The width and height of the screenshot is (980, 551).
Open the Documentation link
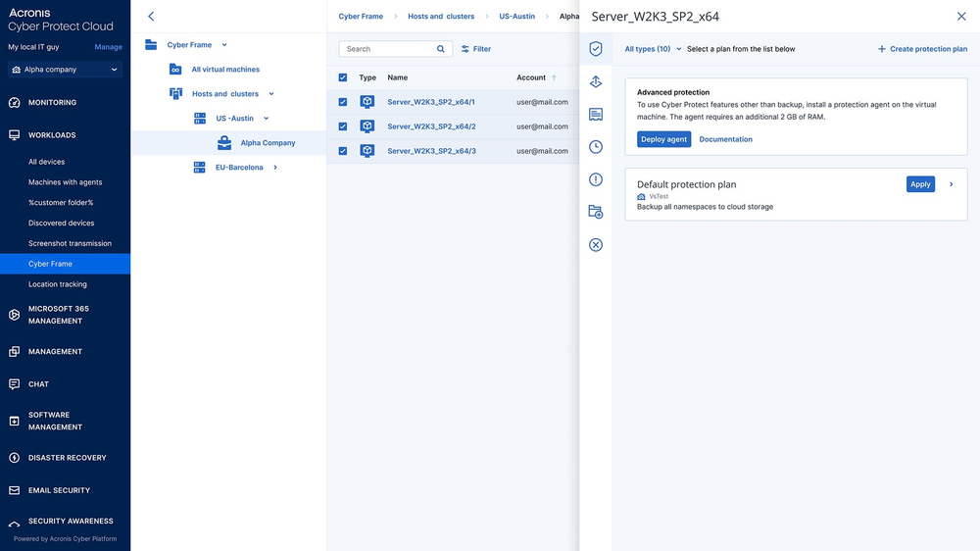pos(725,139)
